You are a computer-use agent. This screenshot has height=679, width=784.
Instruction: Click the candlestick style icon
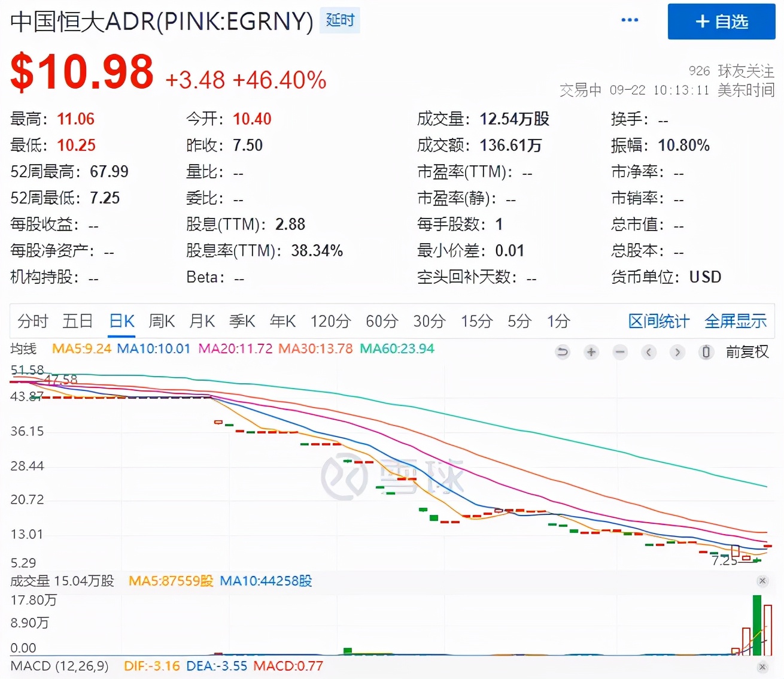[x=706, y=352]
